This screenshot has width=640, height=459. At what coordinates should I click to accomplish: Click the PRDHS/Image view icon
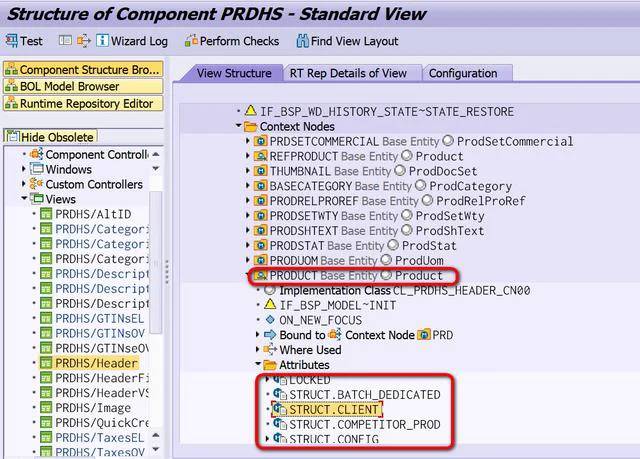[x=45, y=408]
